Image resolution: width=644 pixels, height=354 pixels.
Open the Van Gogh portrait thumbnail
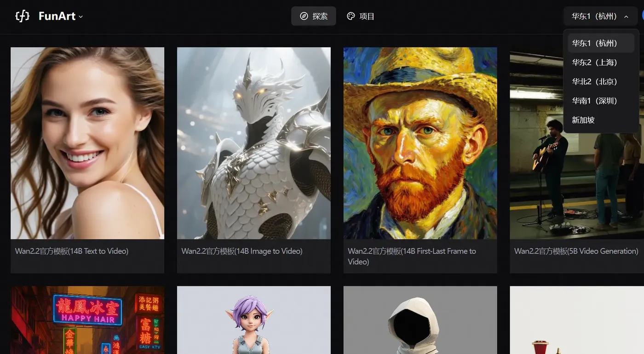pyautogui.click(x=420, y=143)
